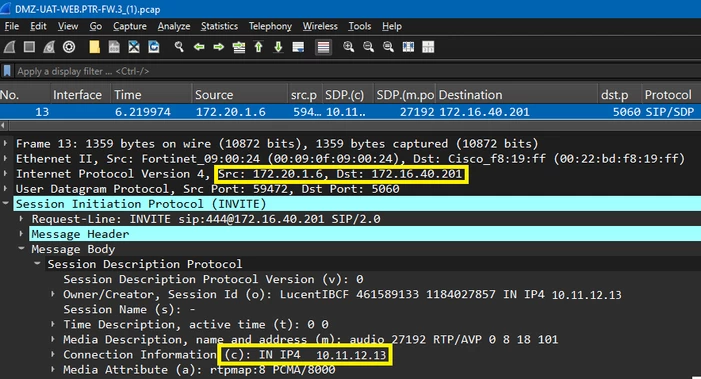Screen dimensions: 701x379
Task: Open the Tools menu
Action: [x=359, y=26]
